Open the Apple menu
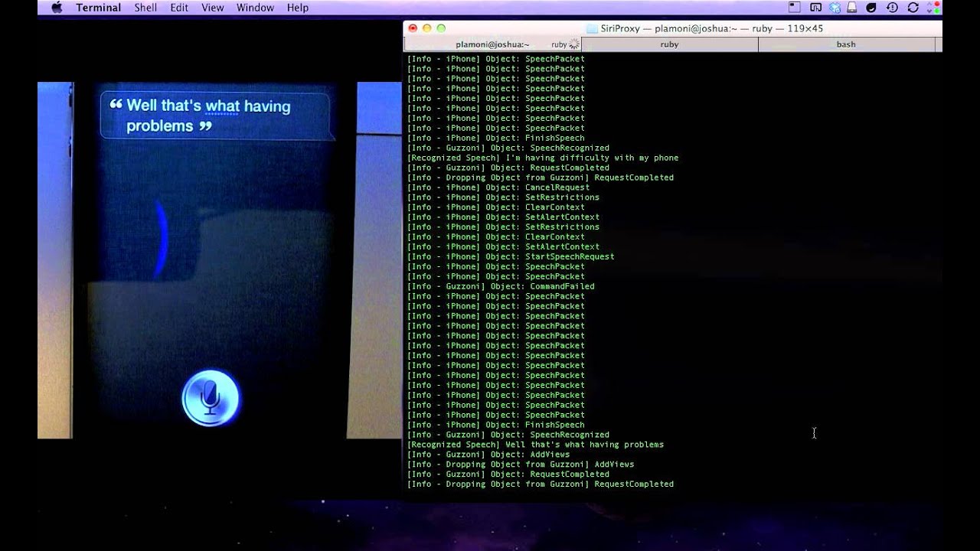Screen dimensions: 980x551 57,8
